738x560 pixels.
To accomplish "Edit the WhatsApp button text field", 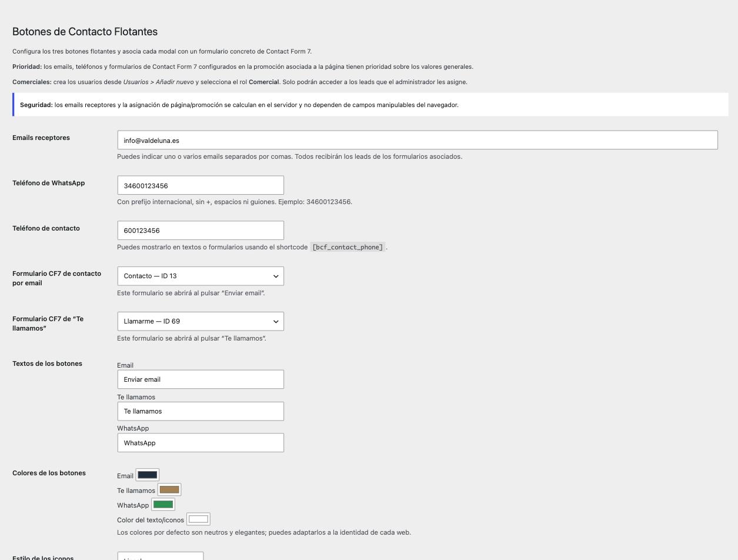I will (201, 443).
